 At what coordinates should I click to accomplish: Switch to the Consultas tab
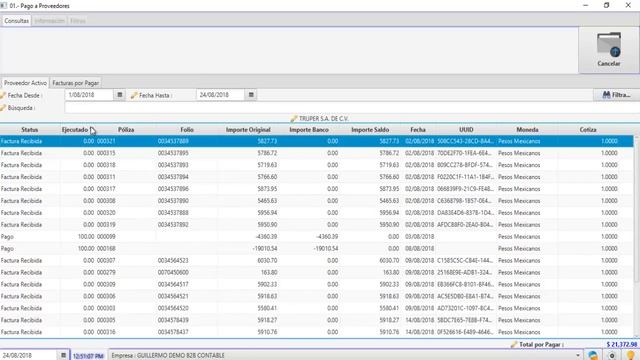pos(16,20)
